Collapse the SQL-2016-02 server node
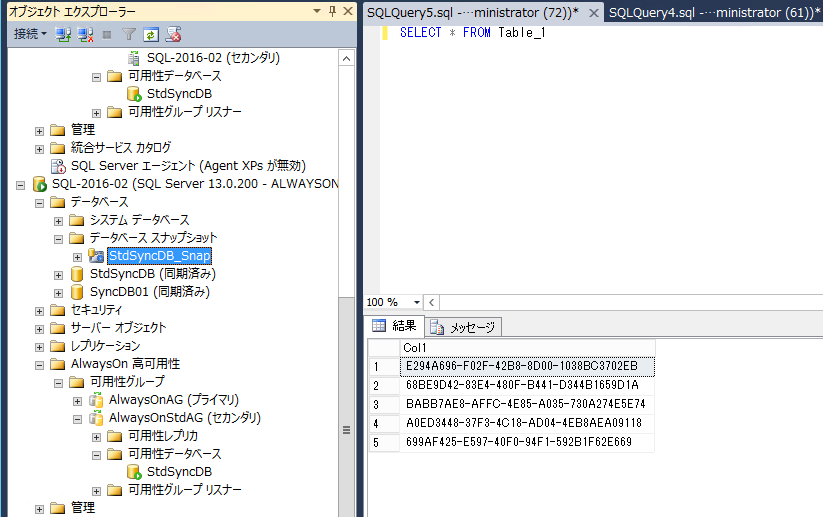This screenshot has height=517, width=823. pos(20,185)
